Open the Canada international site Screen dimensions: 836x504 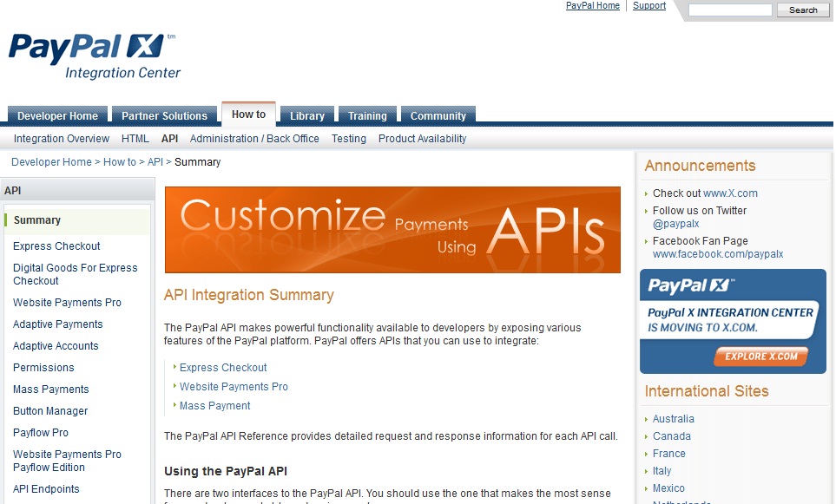671,436
